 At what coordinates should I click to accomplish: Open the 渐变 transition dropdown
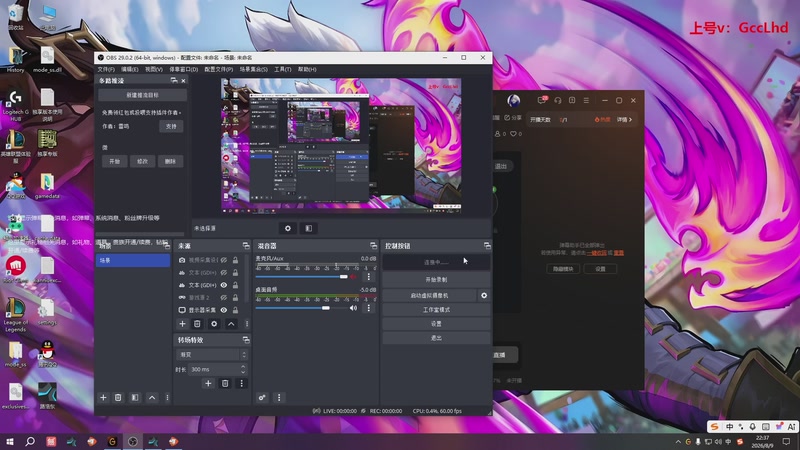[212, 355]
